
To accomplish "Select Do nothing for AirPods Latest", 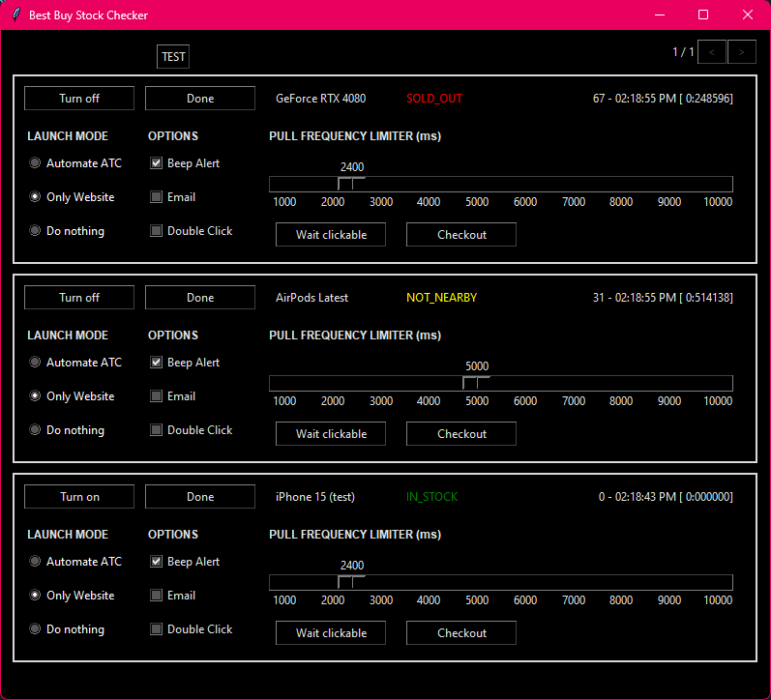I will pyautogui.click(x=36, y=430).
